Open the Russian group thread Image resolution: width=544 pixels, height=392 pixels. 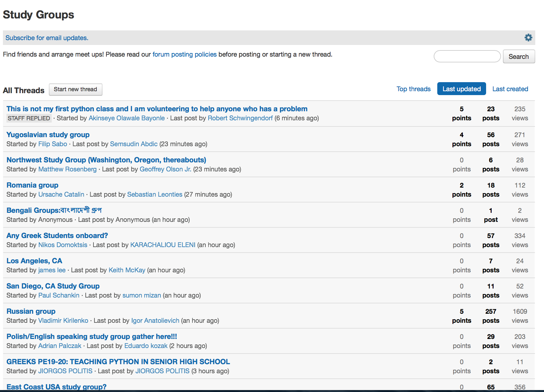[31, 311]
